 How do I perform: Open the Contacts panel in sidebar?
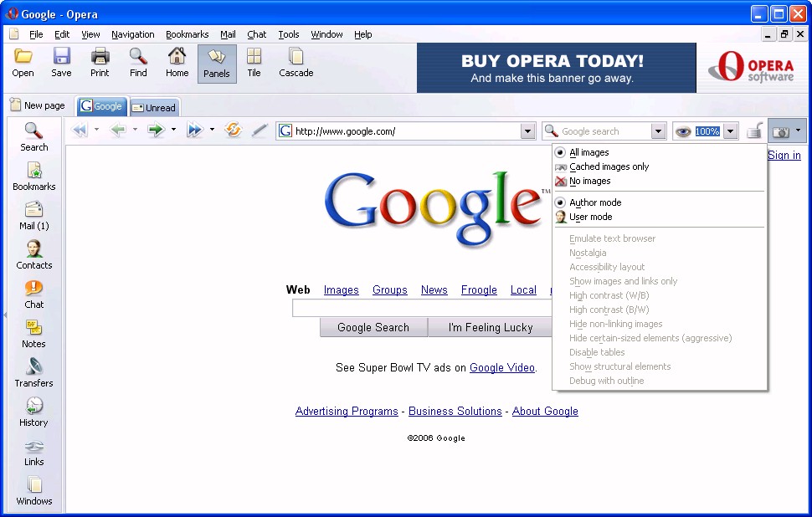tap(33, 254)
